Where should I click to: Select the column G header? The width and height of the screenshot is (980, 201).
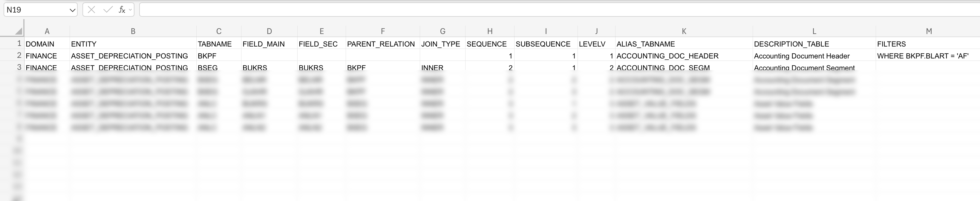pyautogui.click(x=442, y=31)
